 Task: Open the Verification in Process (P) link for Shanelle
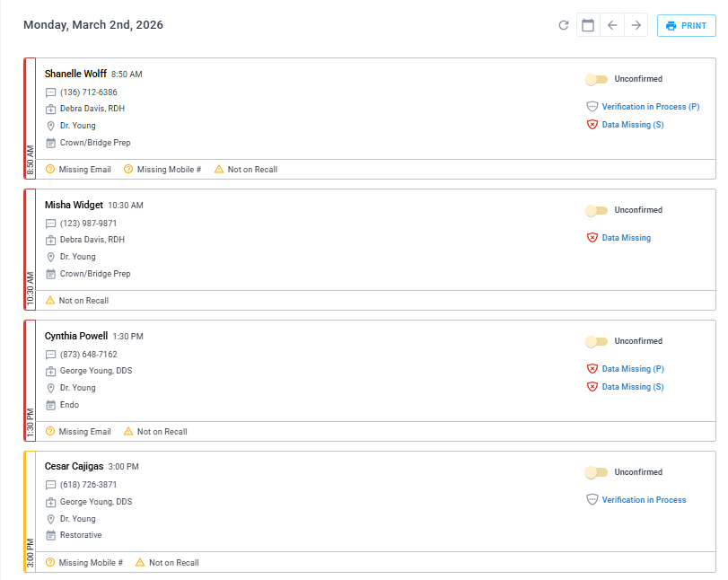[650, 106]
